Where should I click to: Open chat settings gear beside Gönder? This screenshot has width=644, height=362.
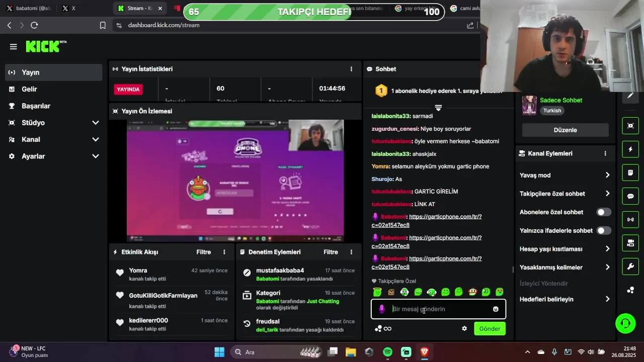464,329
